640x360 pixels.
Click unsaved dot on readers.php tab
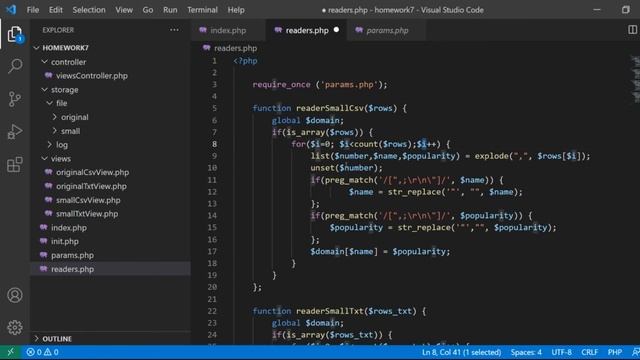[336, 30]
